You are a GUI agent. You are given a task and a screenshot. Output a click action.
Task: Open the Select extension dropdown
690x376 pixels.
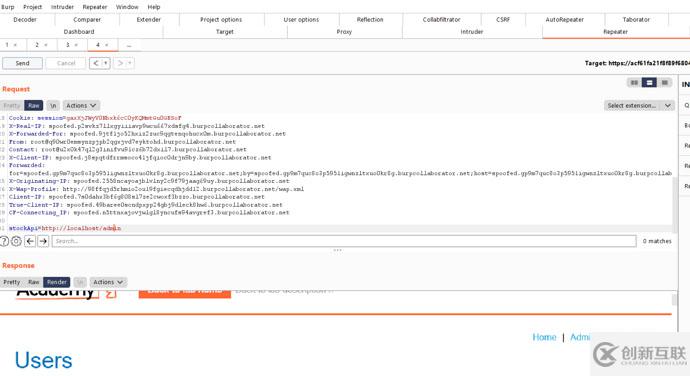[639, 106]
